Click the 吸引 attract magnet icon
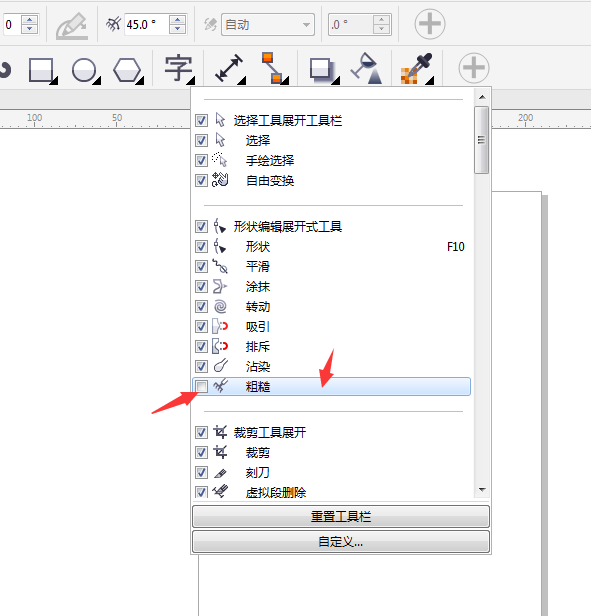This screenshot has width=591, height=616. point(220,326)
